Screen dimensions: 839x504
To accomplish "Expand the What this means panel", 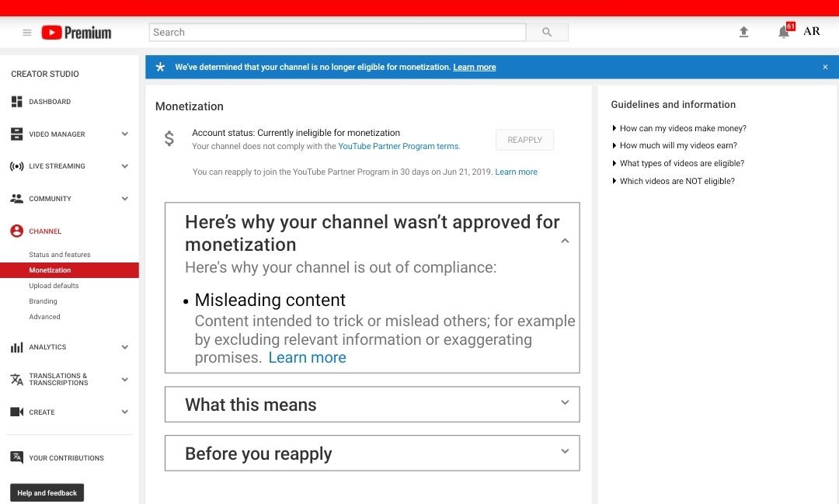I will [x=565, y=402].
